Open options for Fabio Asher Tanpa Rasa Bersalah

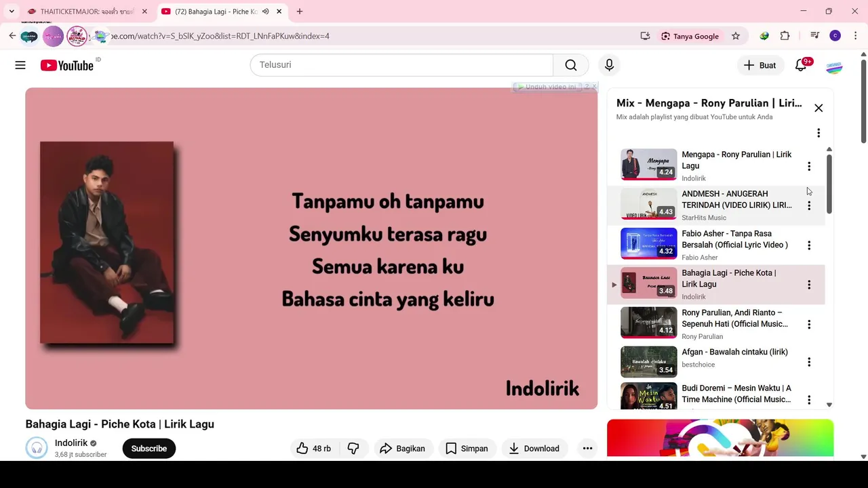pos(809,245)
